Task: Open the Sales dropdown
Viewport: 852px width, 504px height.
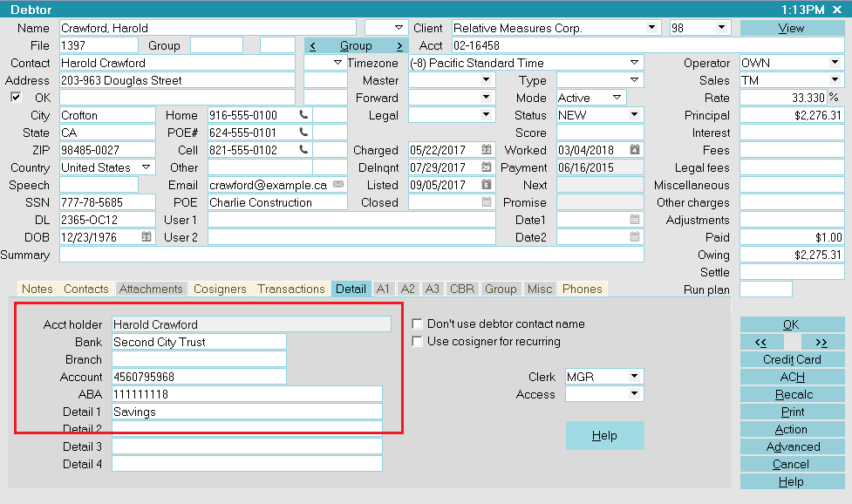Action: [835, 80]
